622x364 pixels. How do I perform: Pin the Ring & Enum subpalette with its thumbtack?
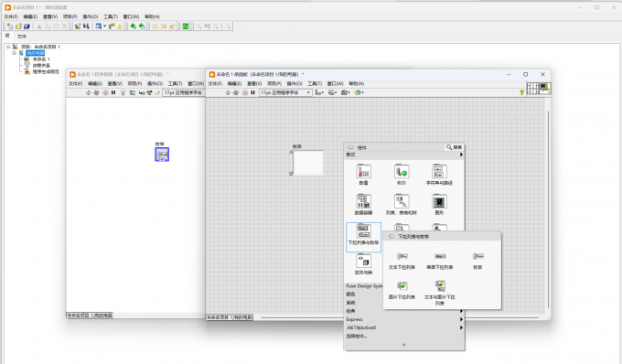(x=391, y=236)
